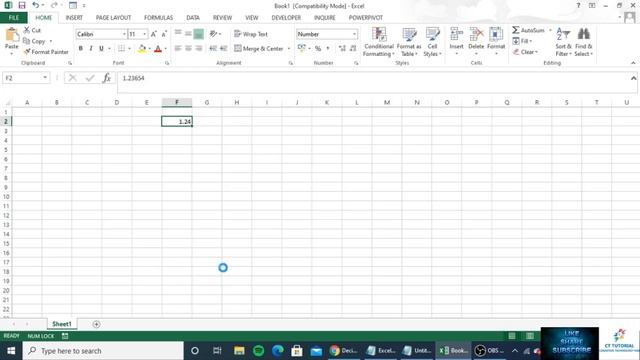Screen dimensions: 640x360
Task: Switch to the FORMULAS tab
Action: [x=158, y=18]
